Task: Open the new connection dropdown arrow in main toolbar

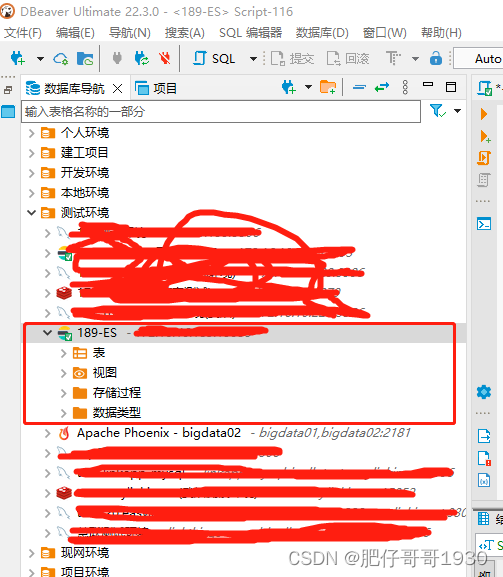Action: tap(40, 59)
